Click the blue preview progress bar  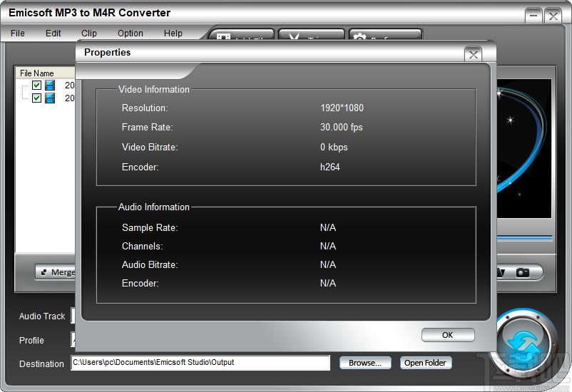pyautogui.click(x=524, y=238)
